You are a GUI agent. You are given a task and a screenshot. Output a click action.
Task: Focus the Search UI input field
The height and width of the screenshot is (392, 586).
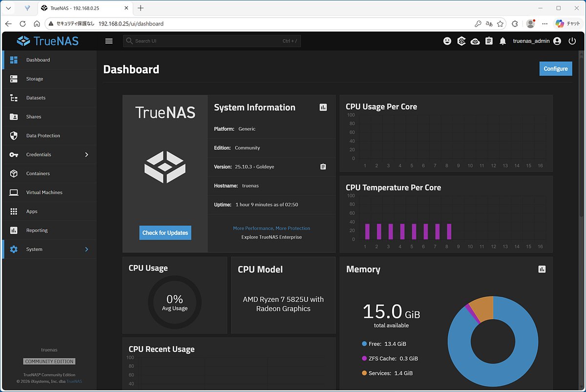coord(212,41)
